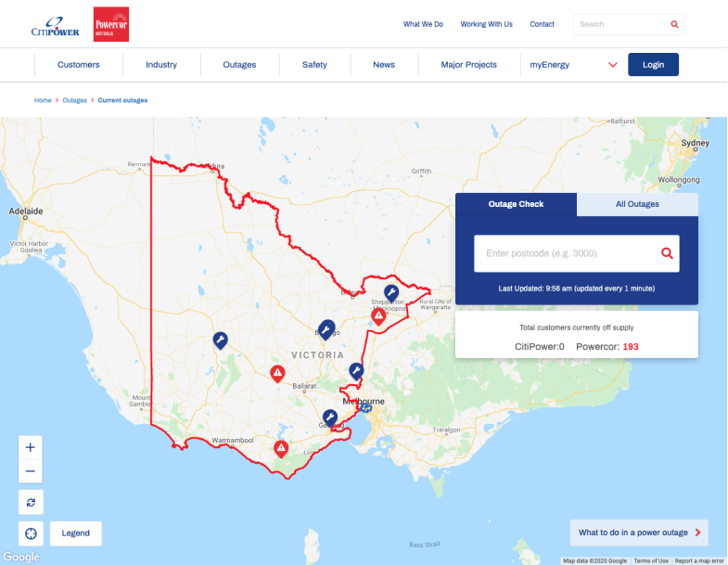The image size is (728, 565).
Task: Click the Enter postcode input field
Action: click(566, 253)
